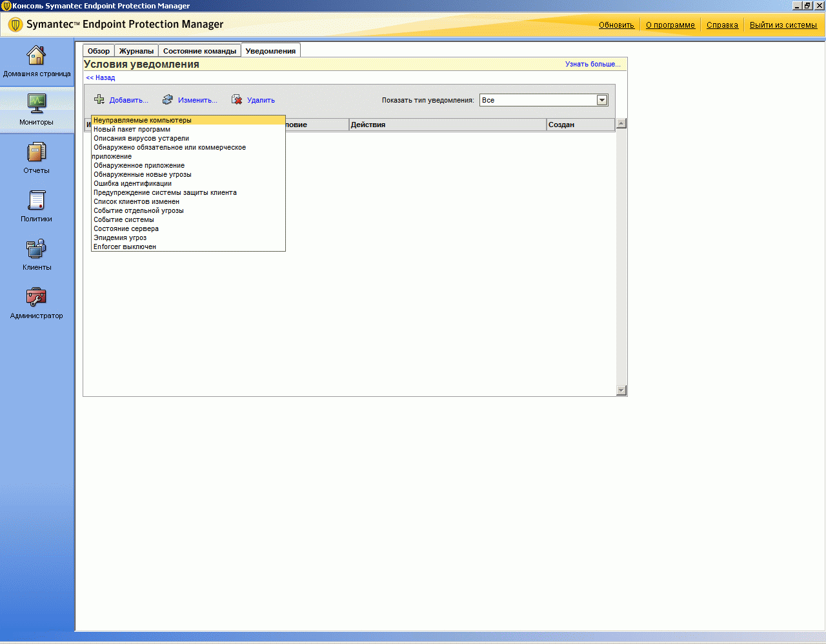Choose Предупреждение системы защиты клиента
826x644 pixels.
pos(188,192)
